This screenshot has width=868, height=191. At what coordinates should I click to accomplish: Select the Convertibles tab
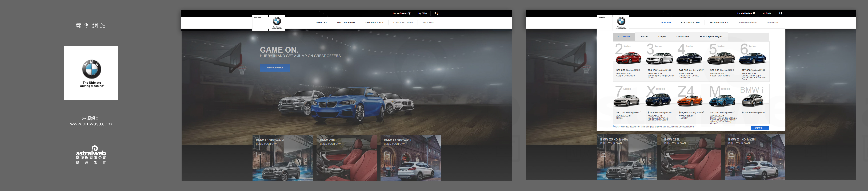(x=683, y=36)
